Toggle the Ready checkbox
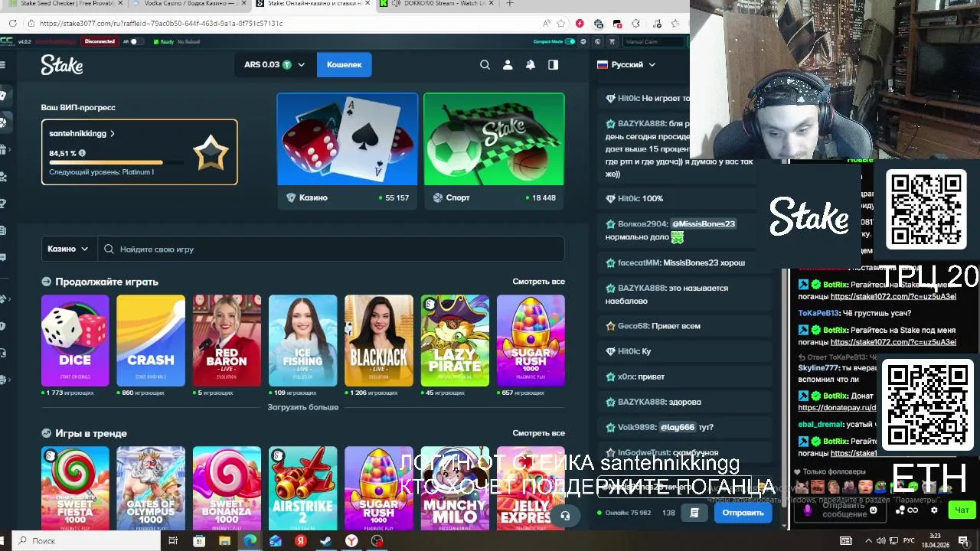980x551 pixels. click(x=156, y=41)
